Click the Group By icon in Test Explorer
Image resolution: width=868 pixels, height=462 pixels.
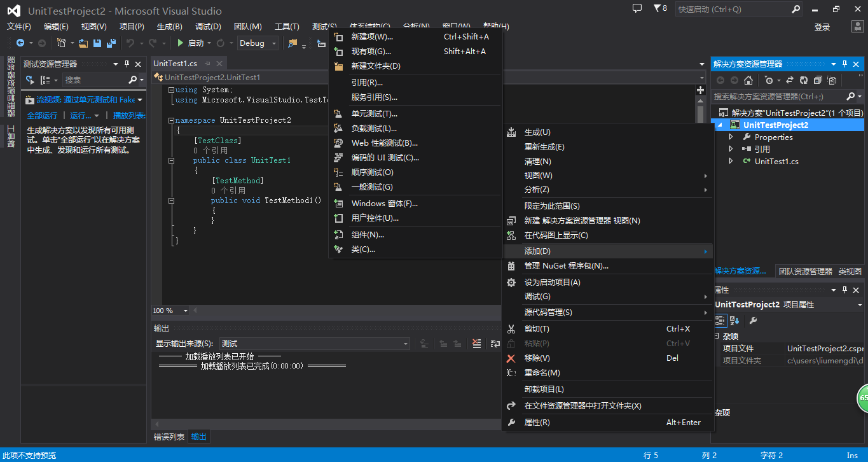pos(45,80)
